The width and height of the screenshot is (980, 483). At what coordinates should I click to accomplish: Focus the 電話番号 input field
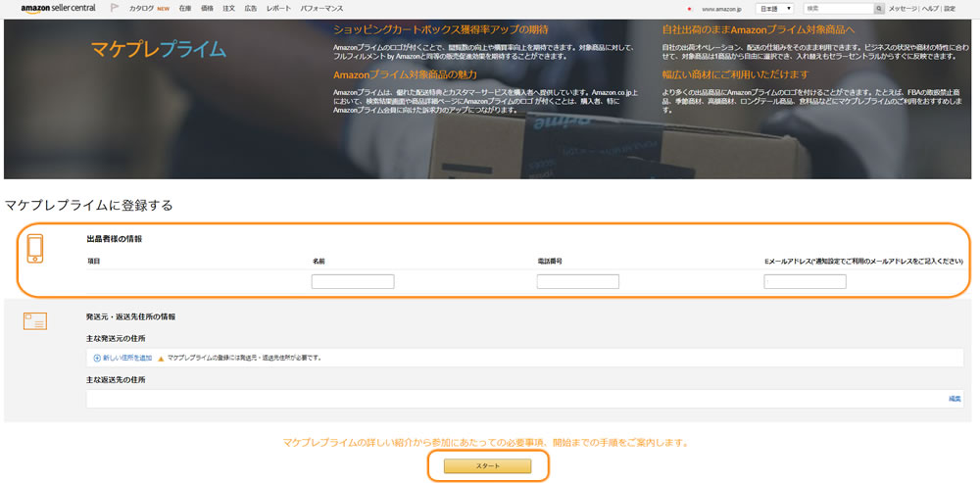click(x=578, y=282)
